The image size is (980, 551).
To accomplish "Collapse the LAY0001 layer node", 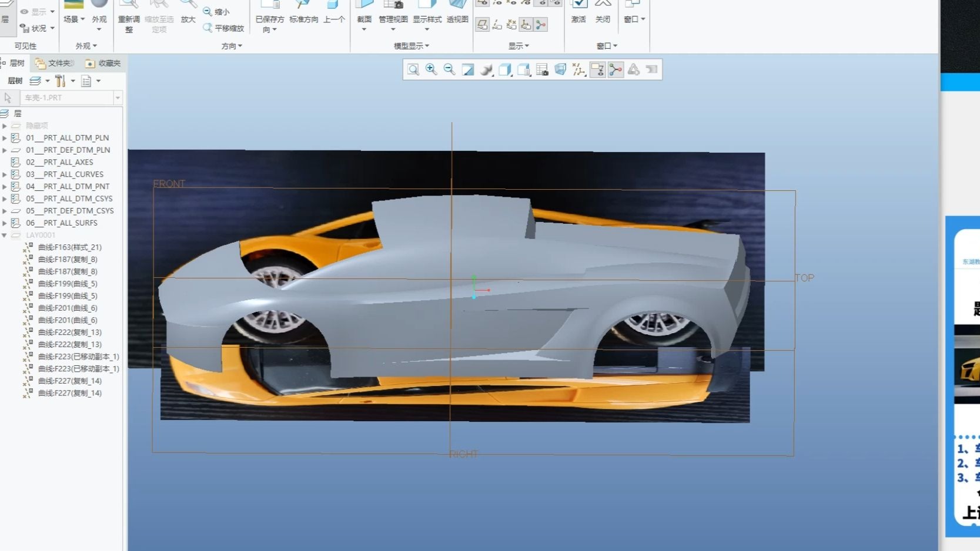I will [5, 235].
